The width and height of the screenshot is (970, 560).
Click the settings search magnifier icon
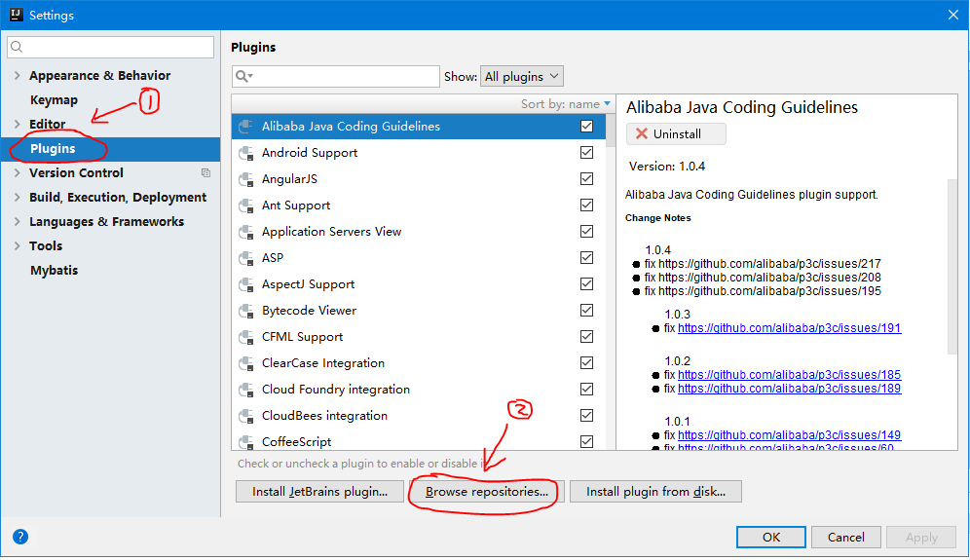coord(17,47)
